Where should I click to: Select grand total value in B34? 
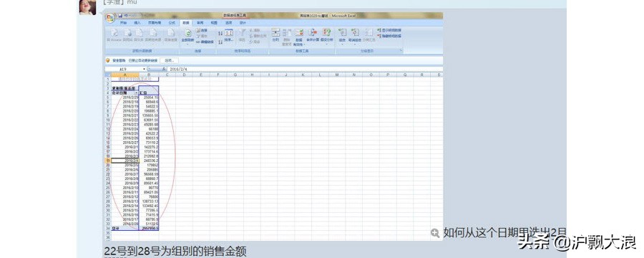(149, 228)
